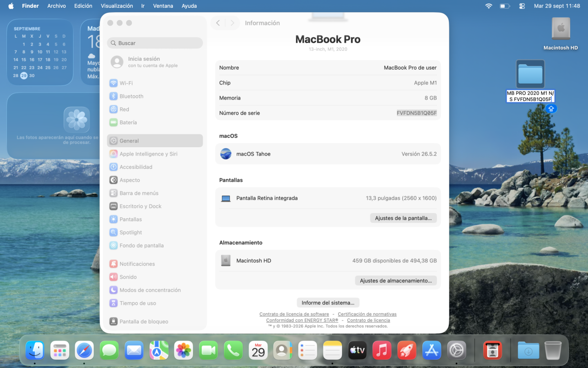
Task: Open Spotlight settings in sidebar
Action: (x=155, y=233)
